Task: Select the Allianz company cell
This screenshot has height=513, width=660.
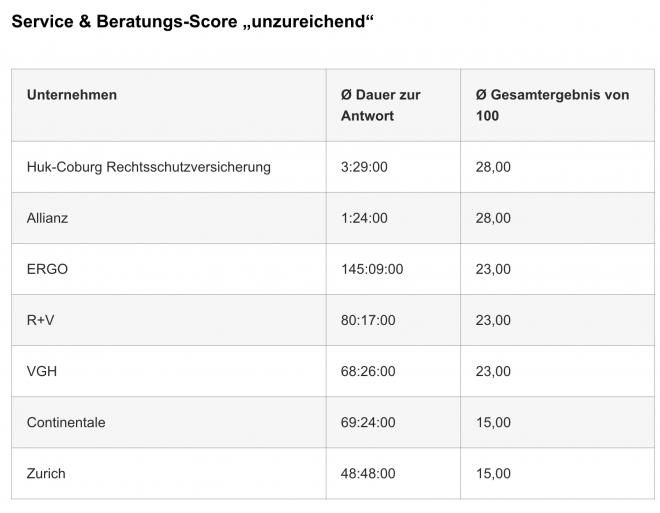Action: coord(47,218)
